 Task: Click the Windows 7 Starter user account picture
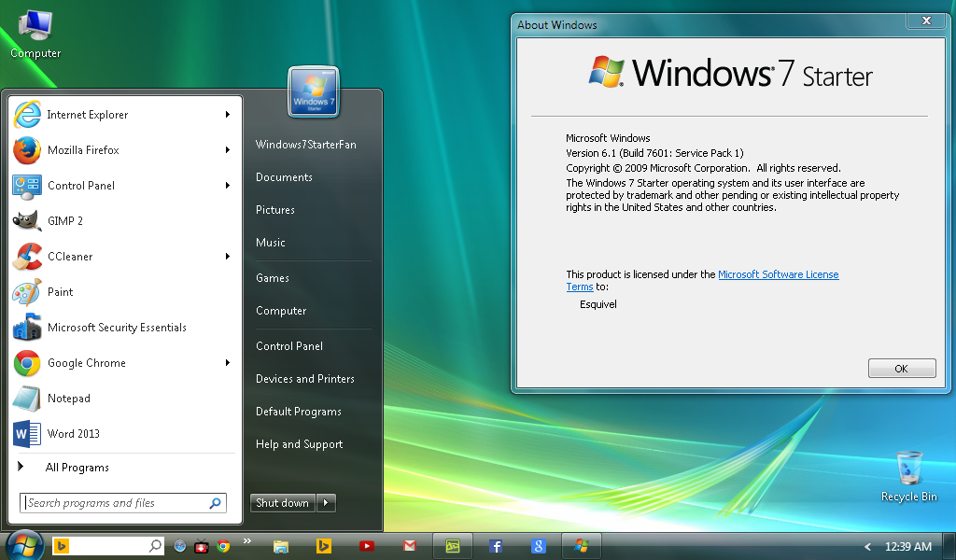coord(314,92)
